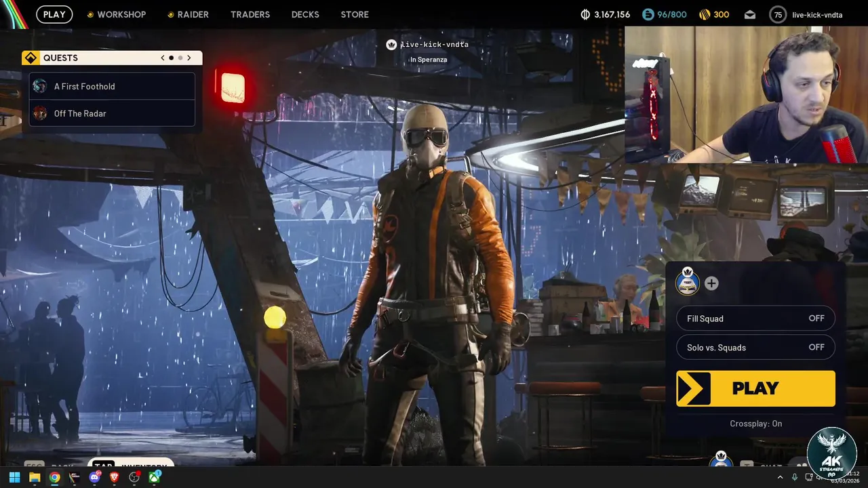The width and height of the screenshot is (868, 488).
Task: Toggle the Fill Squad option
Action: pyautogui.click(x=755, y=319)
